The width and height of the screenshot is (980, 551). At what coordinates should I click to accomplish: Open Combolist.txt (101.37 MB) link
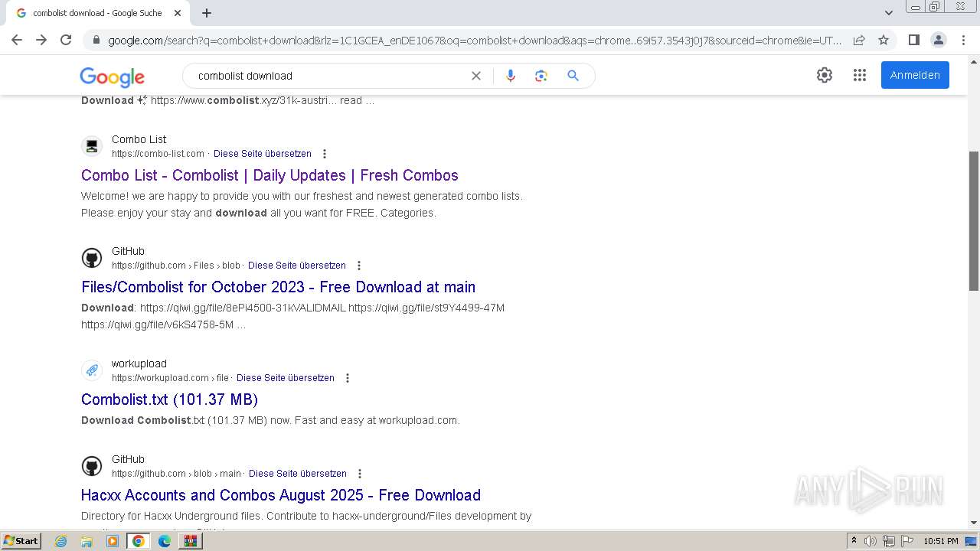click(x=169, y=399)
